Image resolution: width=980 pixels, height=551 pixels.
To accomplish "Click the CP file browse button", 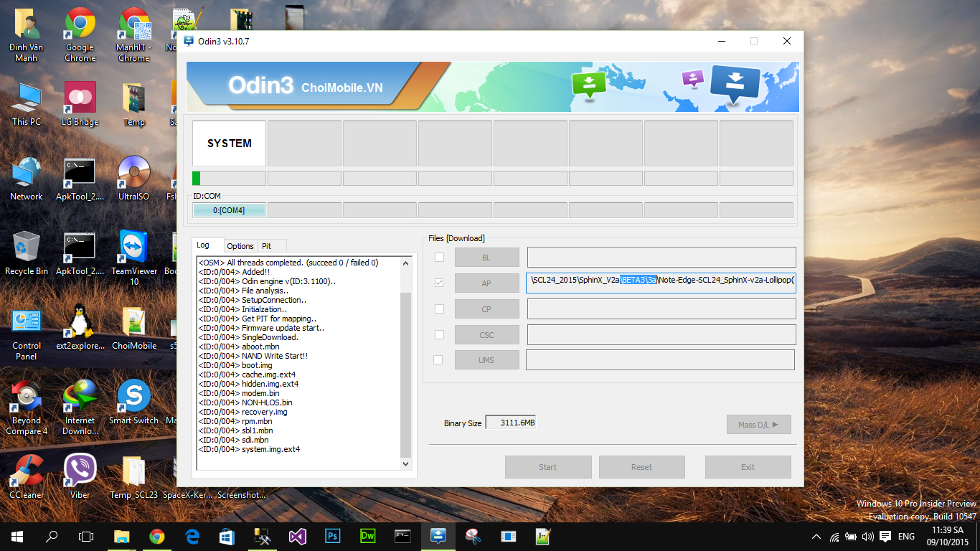I will click(486, 309).
